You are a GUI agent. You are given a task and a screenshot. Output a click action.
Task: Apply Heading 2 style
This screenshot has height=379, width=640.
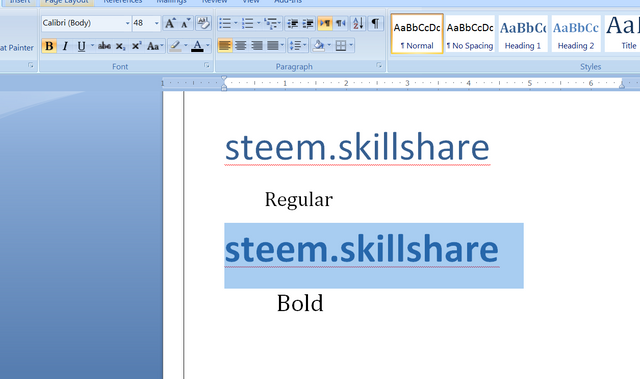click(576, 34)
